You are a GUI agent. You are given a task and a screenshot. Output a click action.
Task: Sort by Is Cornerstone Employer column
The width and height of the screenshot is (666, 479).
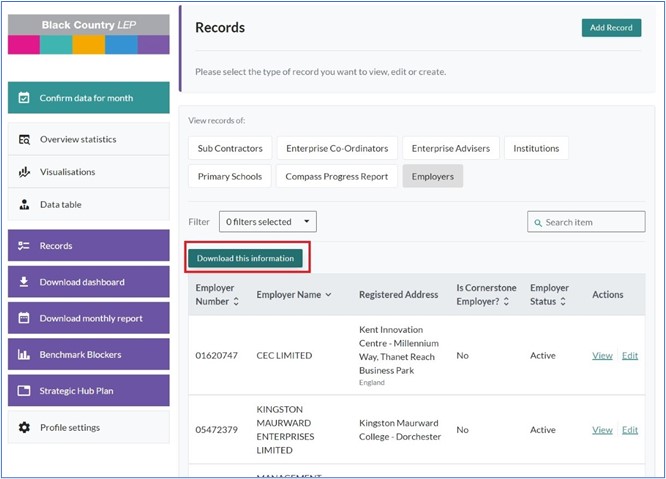[x=505, y=302]
